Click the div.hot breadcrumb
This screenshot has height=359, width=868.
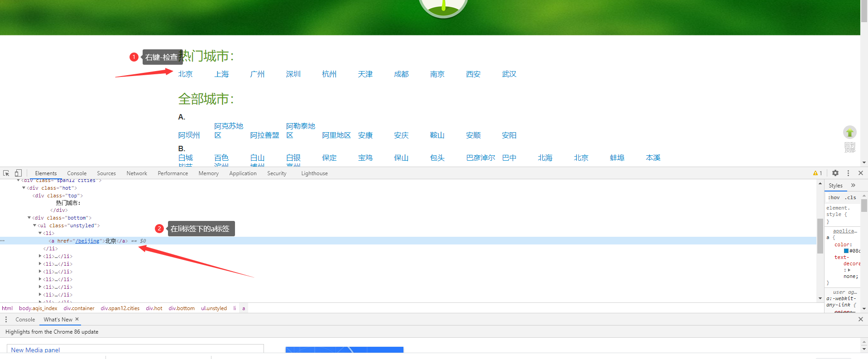[154, 308]
